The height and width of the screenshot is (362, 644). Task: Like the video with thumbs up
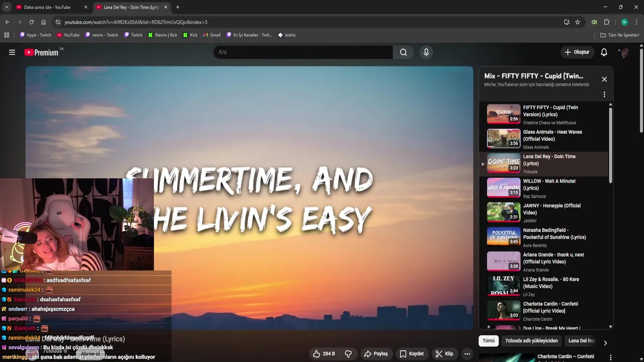(324, 354)
